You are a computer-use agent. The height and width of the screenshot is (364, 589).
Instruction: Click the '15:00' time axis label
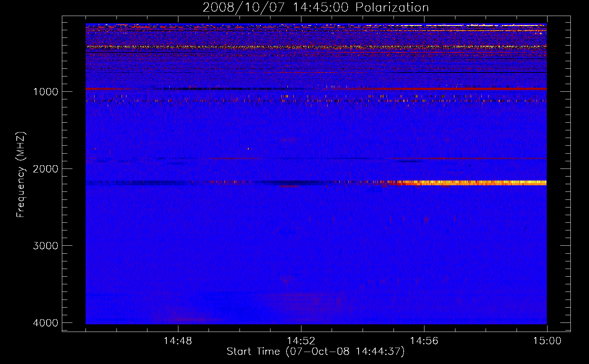pos(547,341)
